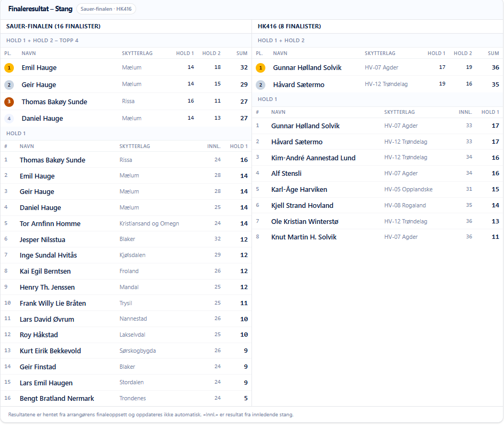504x427 pixels.
Task: Click 'Geir Finstad' row name
Action: click(38, 367)
